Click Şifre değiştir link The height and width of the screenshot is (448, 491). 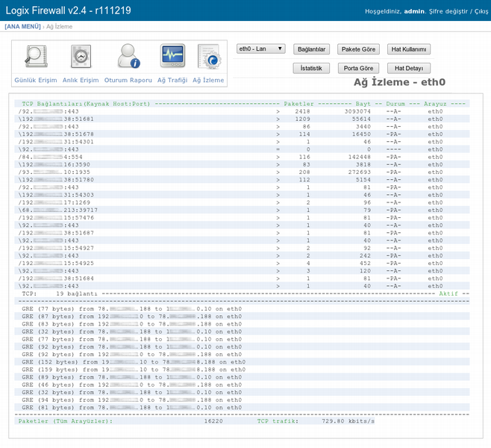tap(448, 12)
